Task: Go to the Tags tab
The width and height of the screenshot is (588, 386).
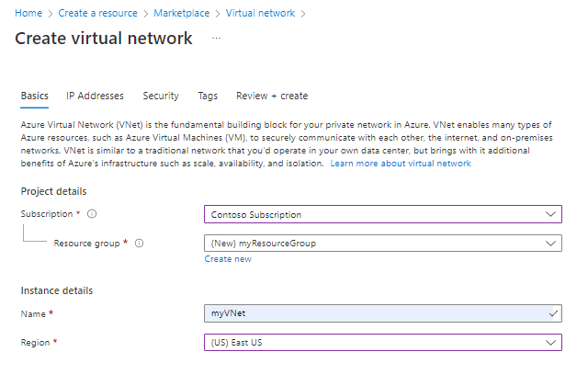Action: click(x=208, y=96)
